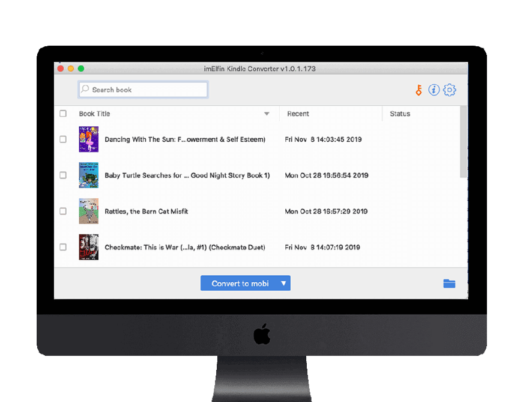This screenshot has width=532, height=402.
Task: Click the date 'Mon Oct 28 18:56:54 2019'
Action: (327, 175)
